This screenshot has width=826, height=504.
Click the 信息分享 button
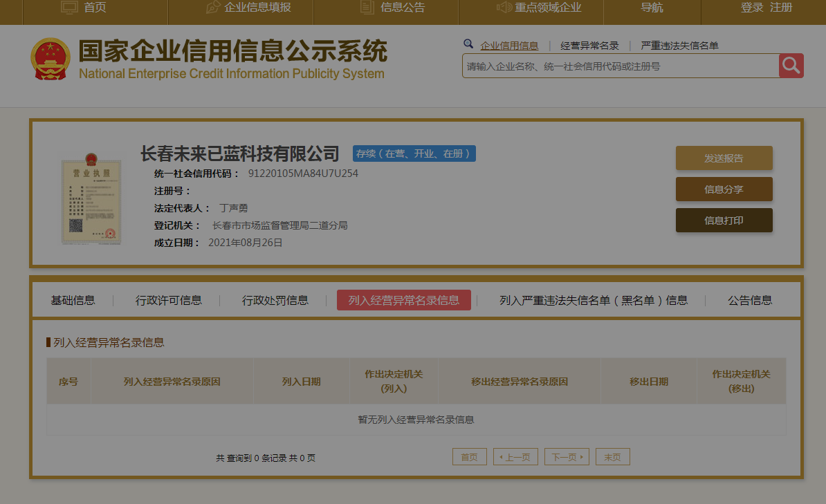click(x=724, y=189)
